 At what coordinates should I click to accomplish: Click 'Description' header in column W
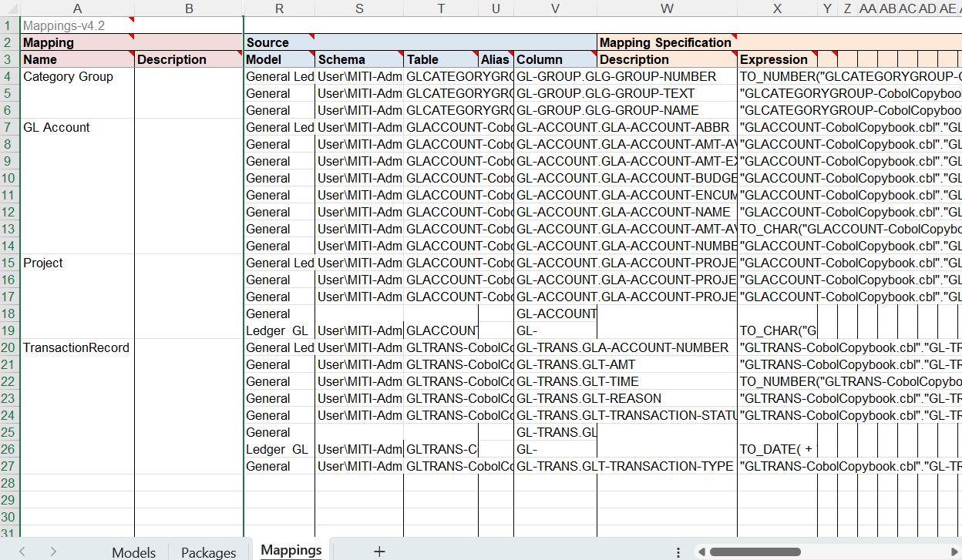667,59
